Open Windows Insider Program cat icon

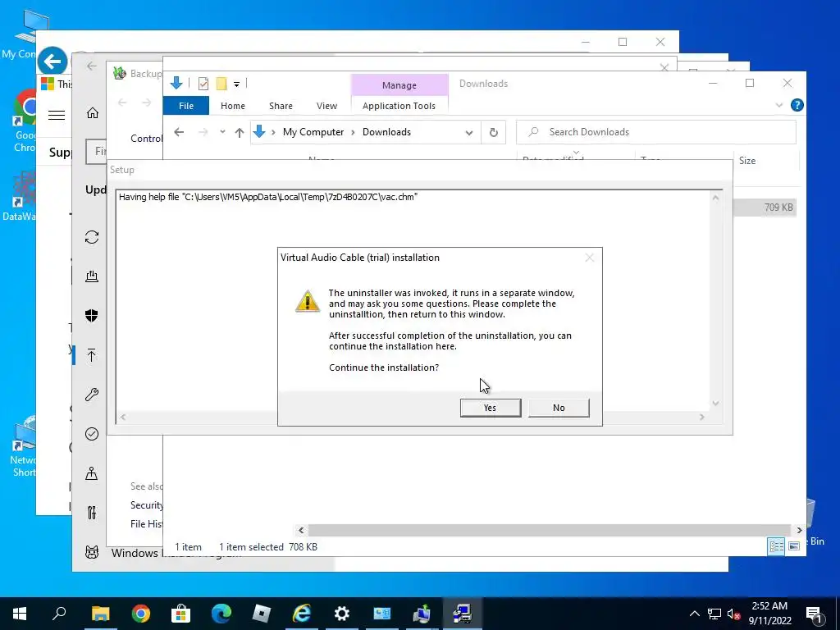[92, 552]
